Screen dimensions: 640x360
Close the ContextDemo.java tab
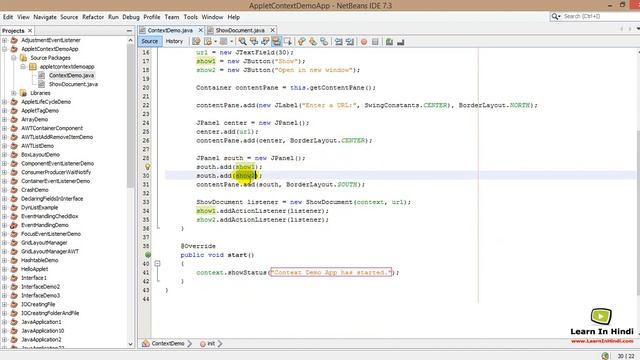point(200,30)
